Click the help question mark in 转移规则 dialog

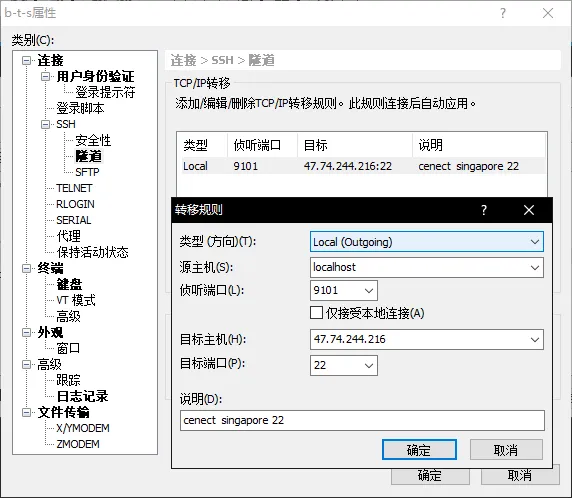tap(484, 210)
